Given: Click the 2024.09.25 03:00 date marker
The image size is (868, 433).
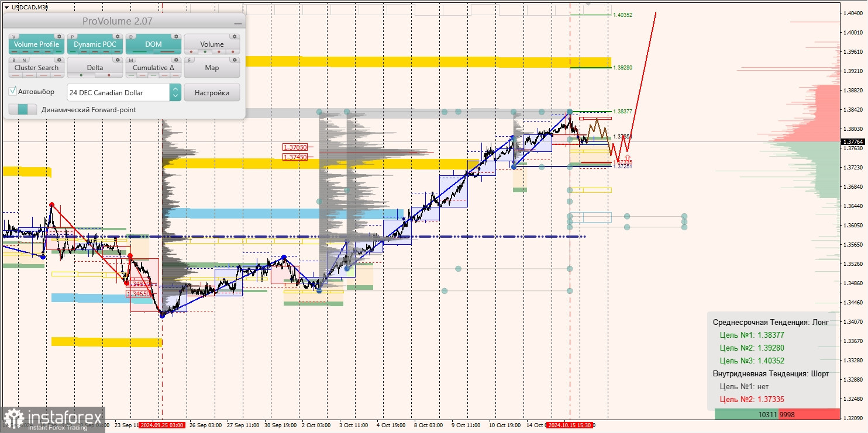Looking at the screenshot, I should 162,425.
